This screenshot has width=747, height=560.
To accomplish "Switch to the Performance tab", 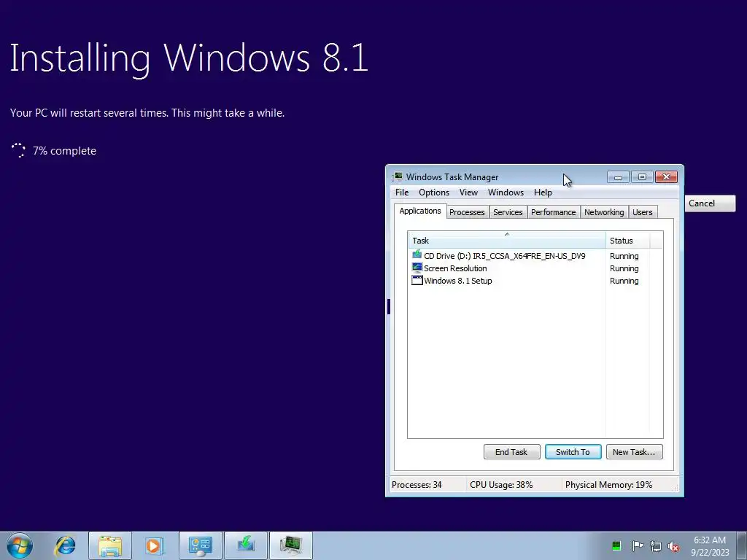I will click(x=553, y=212).
